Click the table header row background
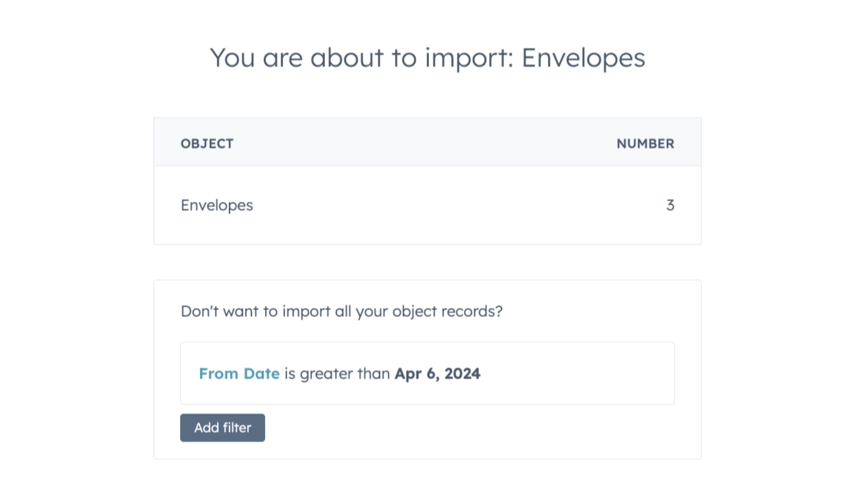This screenshot has height=488, width=868. (x=423, y=143)
